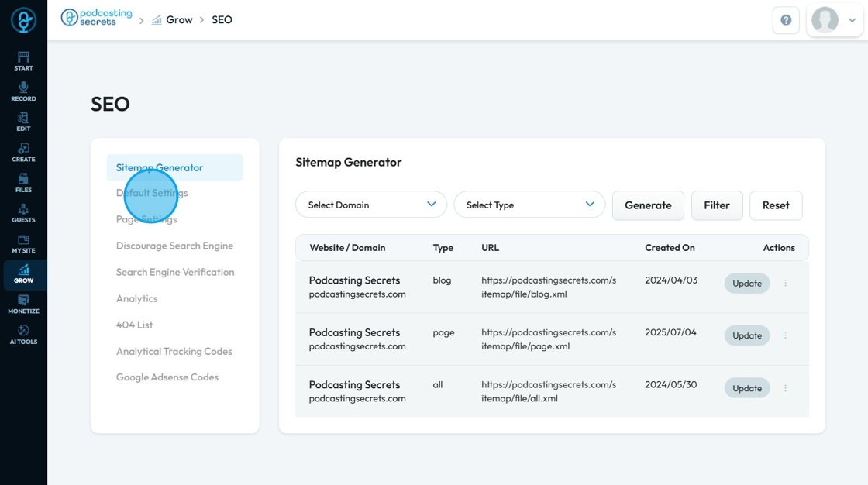Open the Record microphone section
The image size is (868, 485).
(x=23, y=91)
